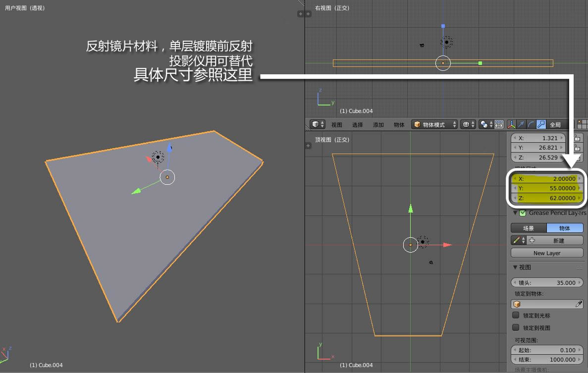Toggle the Grease Pencil Layers checkbox

click(x=523, y=213)
